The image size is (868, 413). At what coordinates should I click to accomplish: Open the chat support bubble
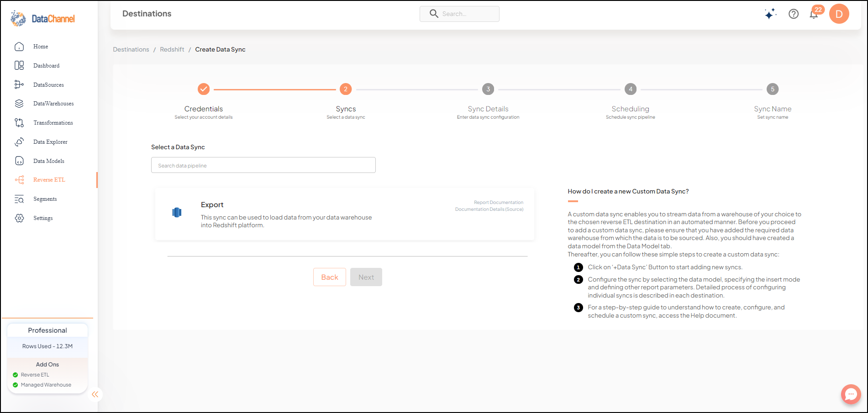[x=851, y=394]
